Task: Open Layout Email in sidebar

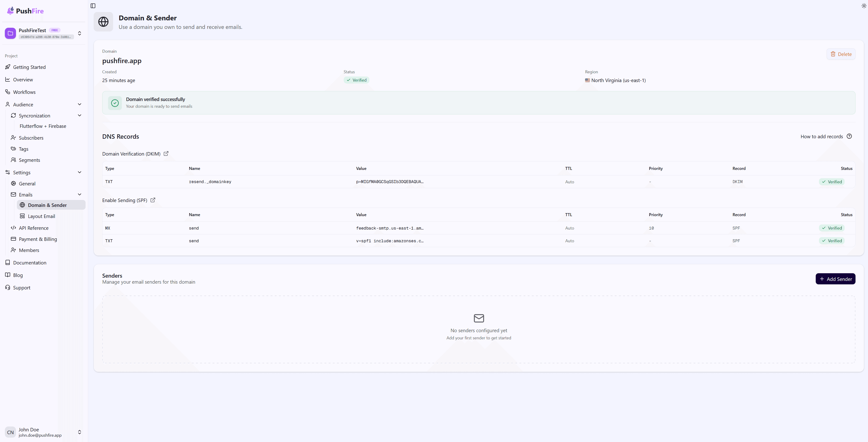Action: click(x=41, y=216)
